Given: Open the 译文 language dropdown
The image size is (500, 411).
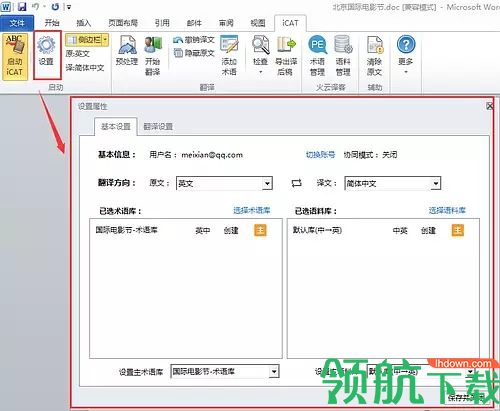Looking at the screenshot, I should (393, 183).
